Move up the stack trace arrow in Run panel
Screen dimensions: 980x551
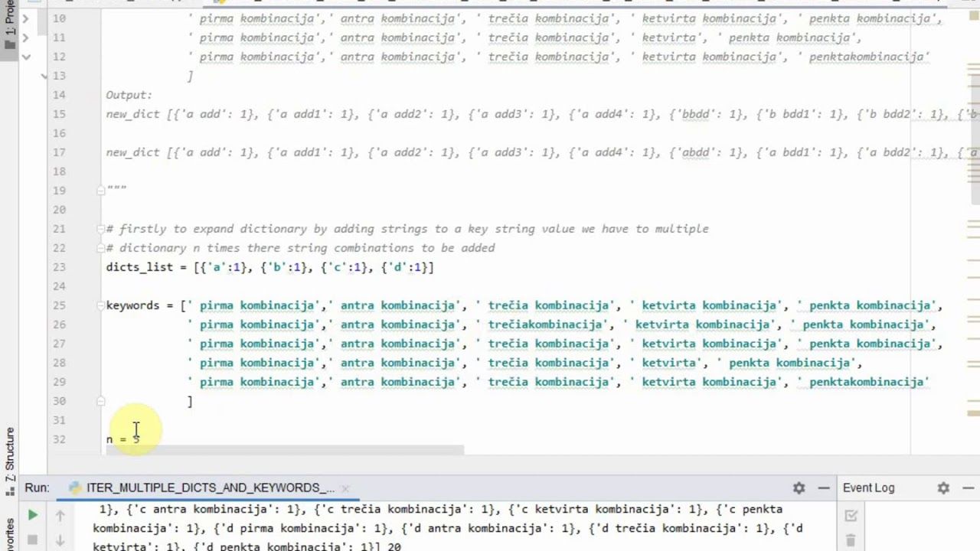tap(60, 516)
